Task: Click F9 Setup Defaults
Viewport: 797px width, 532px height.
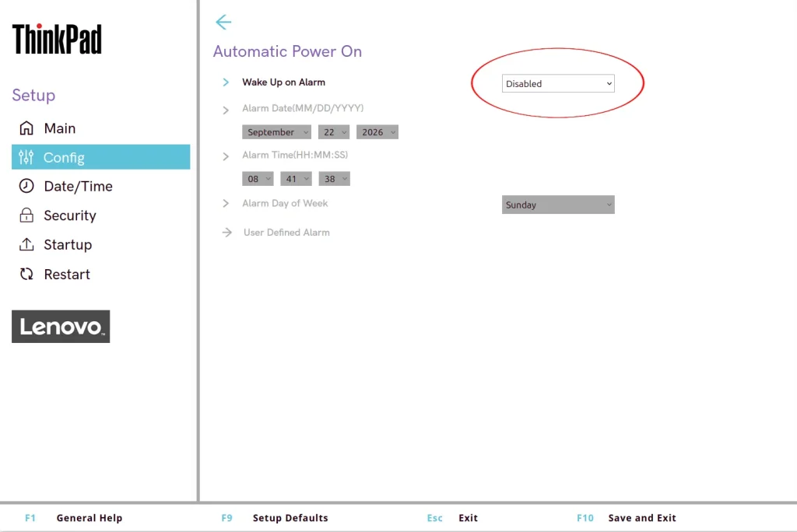Action: 275,518
